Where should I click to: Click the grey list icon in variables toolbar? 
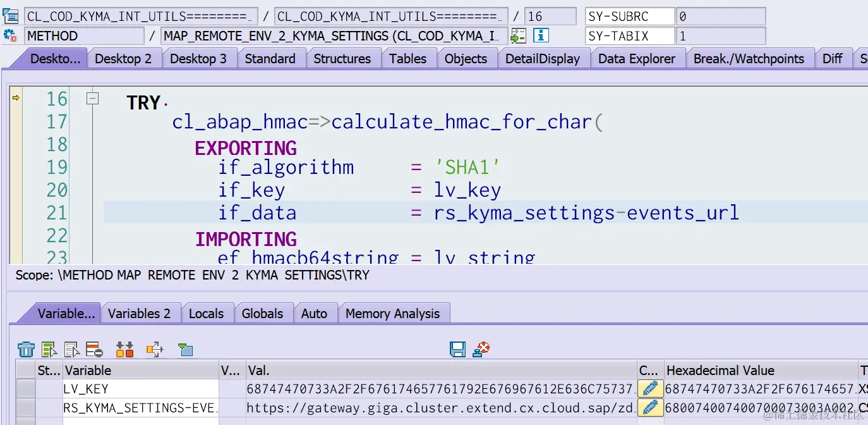pyautogui.click(x=72, y=349)
